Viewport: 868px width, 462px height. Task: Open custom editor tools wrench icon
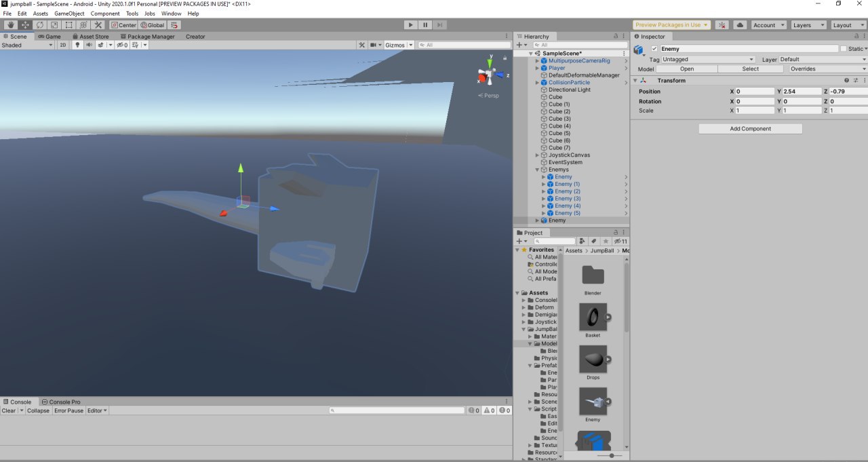pos(98,25)
